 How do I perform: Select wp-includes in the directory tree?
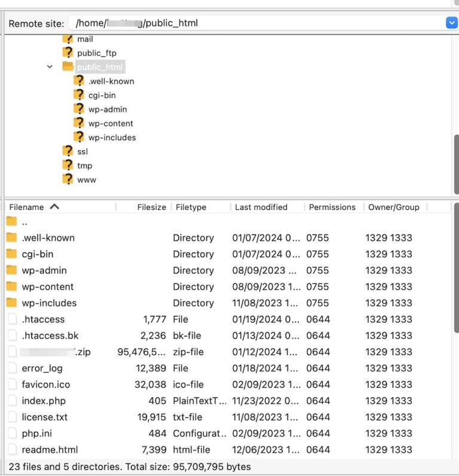click(112, 138)
